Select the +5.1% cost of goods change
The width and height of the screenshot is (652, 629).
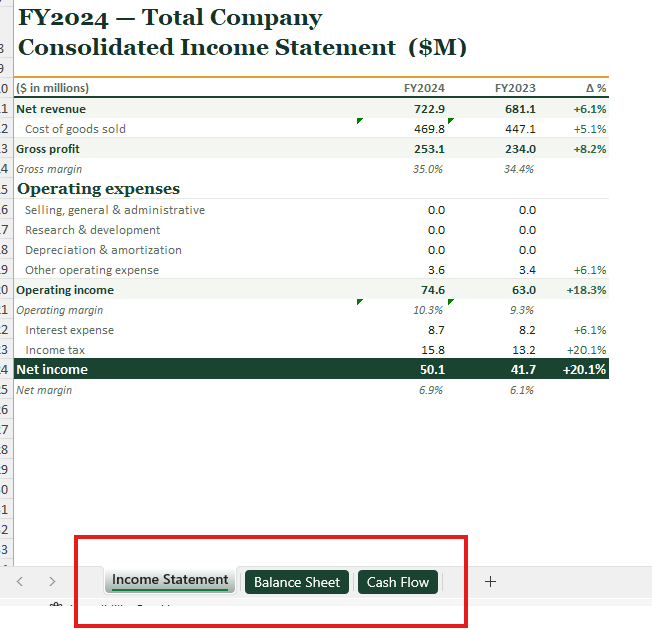coord(590,129)
